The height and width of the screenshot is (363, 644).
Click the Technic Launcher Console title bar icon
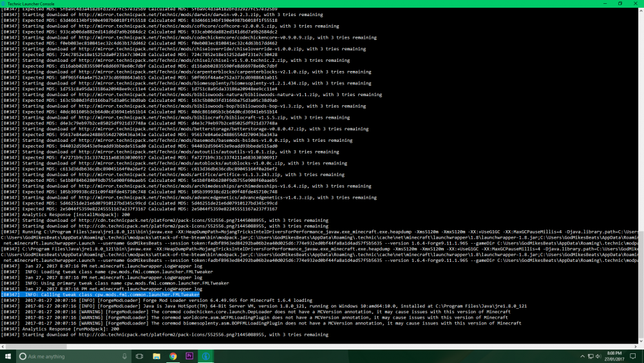coord(3,4)
